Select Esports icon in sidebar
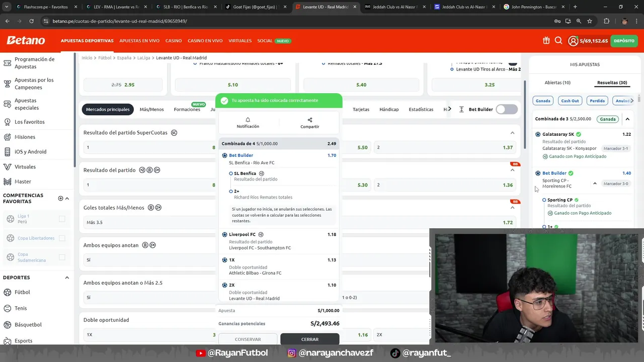This screenshot has height=362, width=644. click(8, 340)
